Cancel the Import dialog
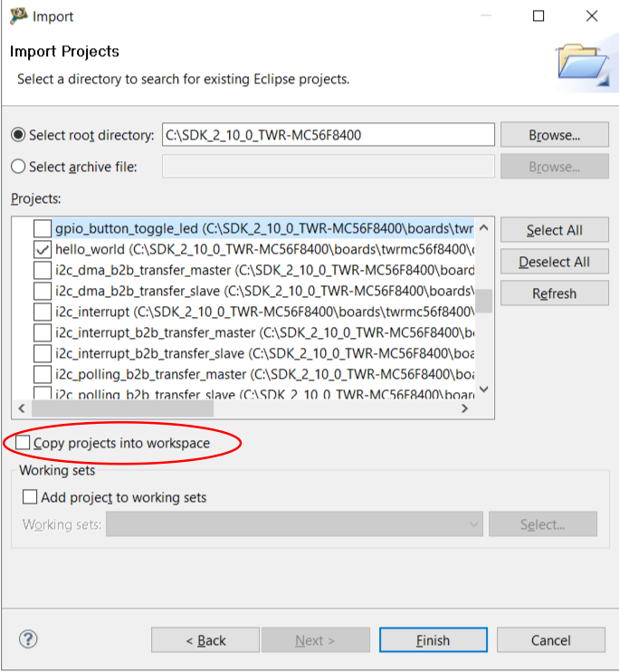 click(x=551, y=640)
